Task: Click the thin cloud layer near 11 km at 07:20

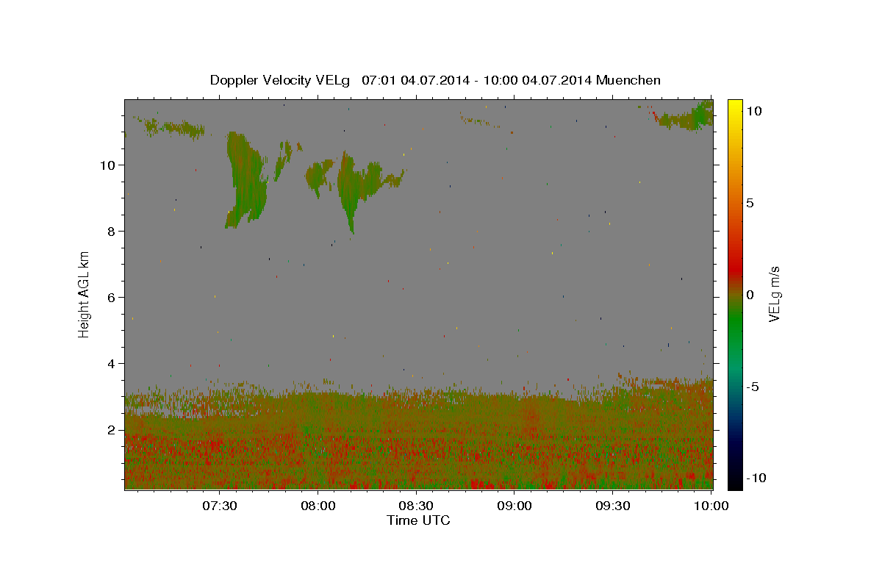Action: tap(175, 129)
